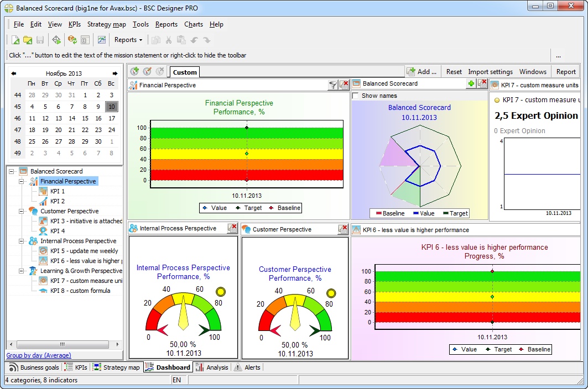Switch to the Alerts tab
The image size is (588, 389).
(247, 367)
